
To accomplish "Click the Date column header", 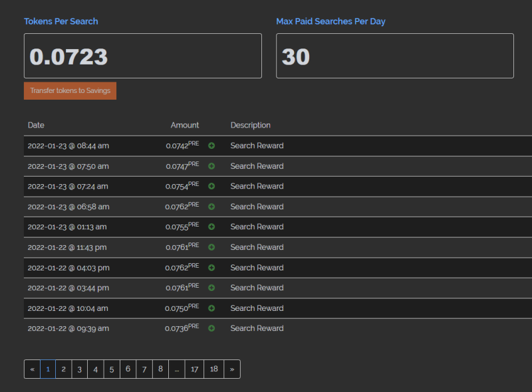I will pyautogui.click(x=36, y=125).
